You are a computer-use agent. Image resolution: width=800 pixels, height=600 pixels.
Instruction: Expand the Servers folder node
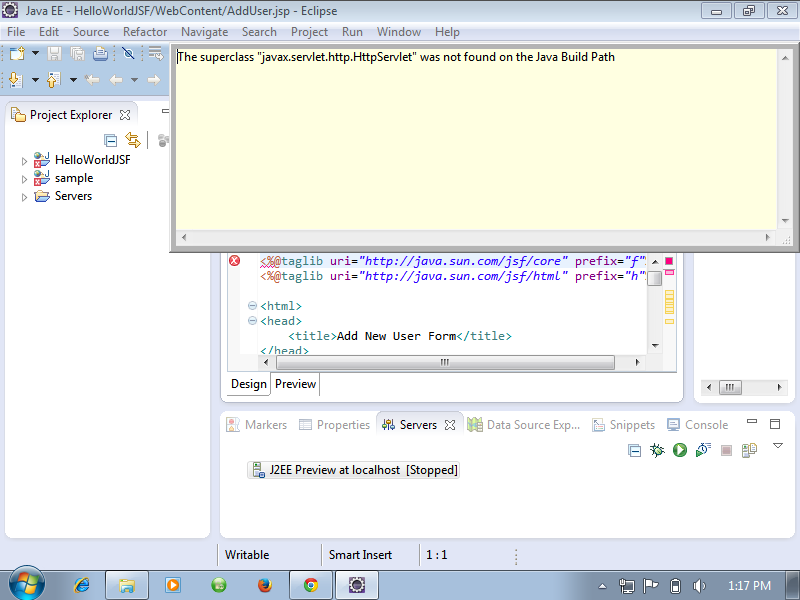coord(24,197)
